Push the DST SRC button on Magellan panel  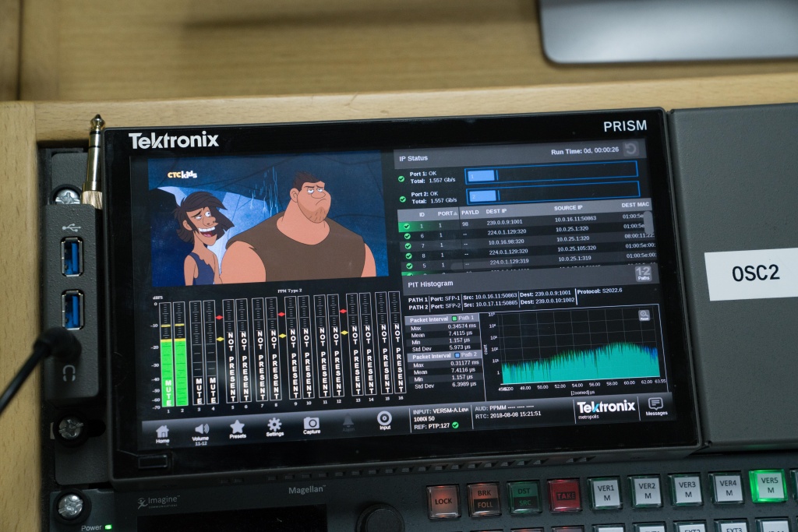click(x=524, y=496)
